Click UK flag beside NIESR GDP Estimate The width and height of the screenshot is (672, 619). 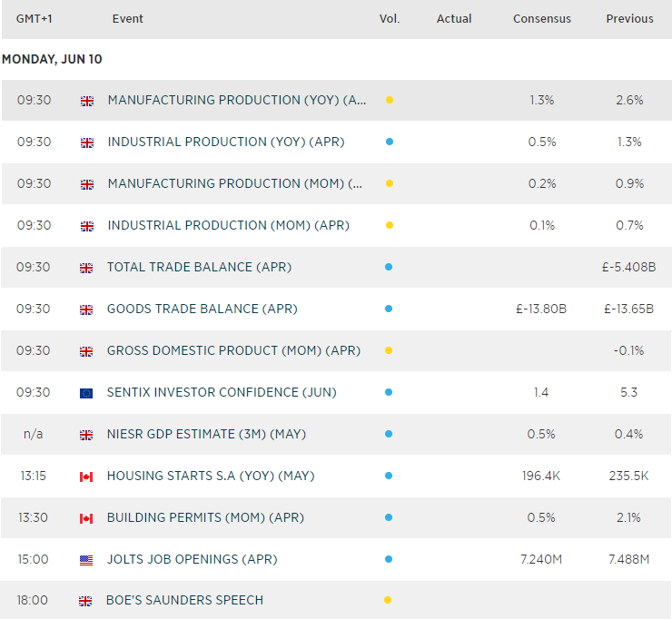(87, 435)
